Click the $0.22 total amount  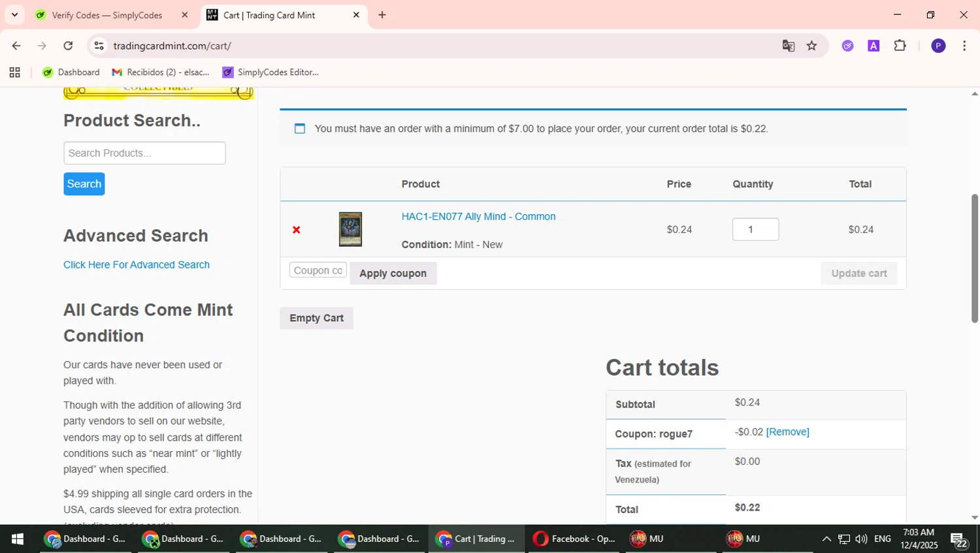click(x=747, y=508)
